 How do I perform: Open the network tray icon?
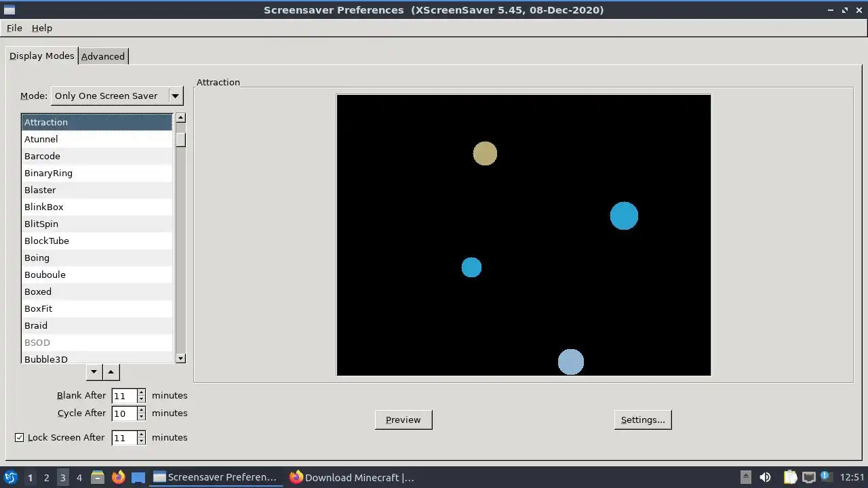pos(808,477)
